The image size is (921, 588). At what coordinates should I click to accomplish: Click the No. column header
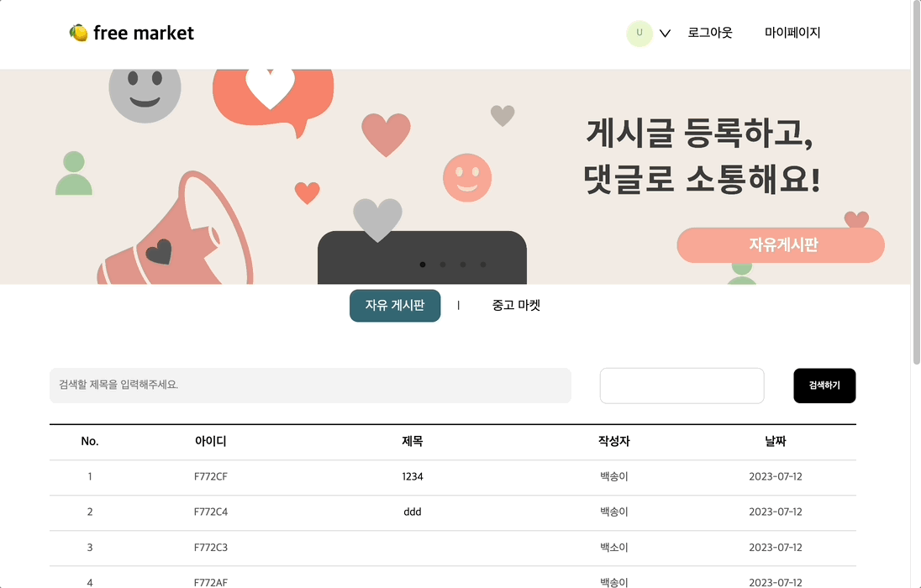pyautogui.click(x=90, y=442)
